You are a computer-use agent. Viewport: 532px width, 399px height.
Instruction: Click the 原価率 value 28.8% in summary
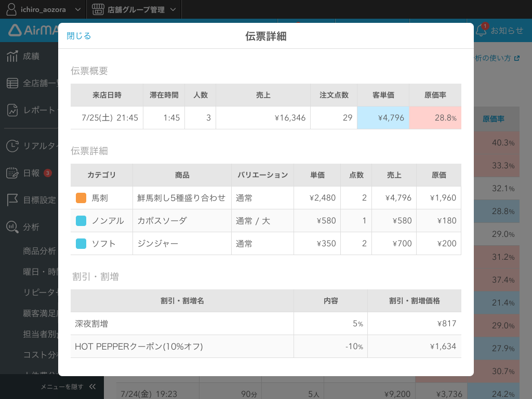[x=435, y=118]
